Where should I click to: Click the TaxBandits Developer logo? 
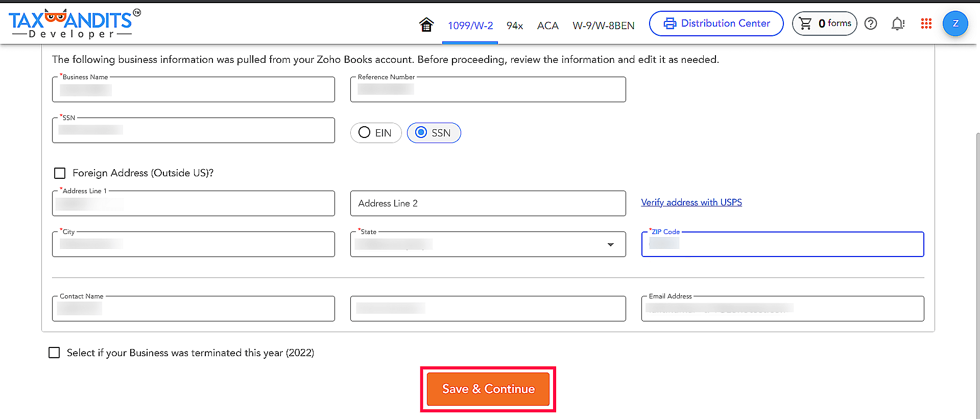75,24
